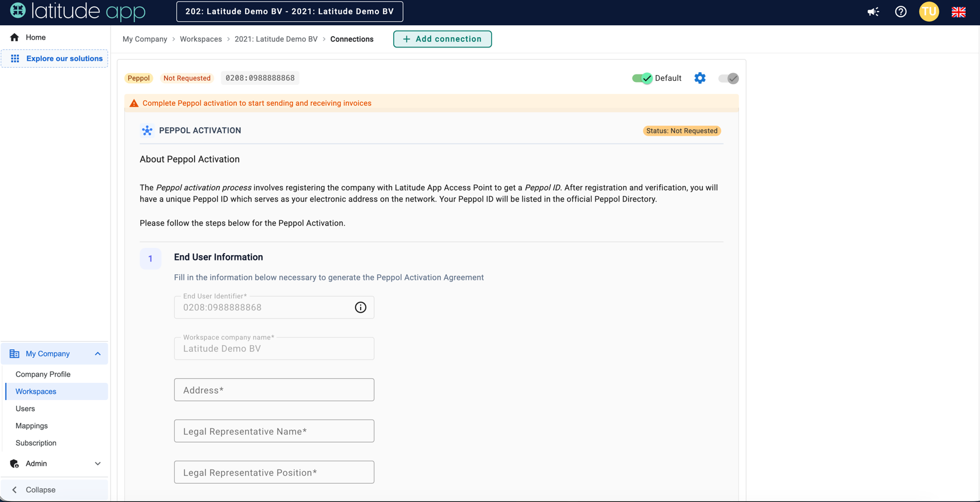Click the Default label text

[x=668, y=78]
